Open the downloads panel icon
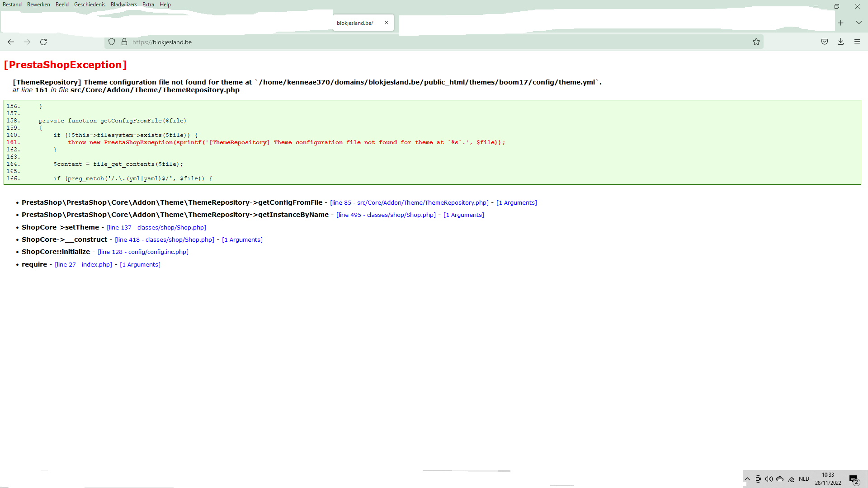This screenshot has width=868, height=488. click(x=841, y=42)
